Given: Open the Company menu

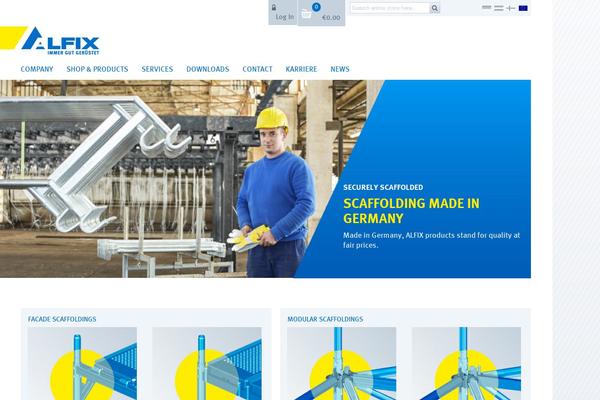Looking at the screenshot, I should pos(37,69).
